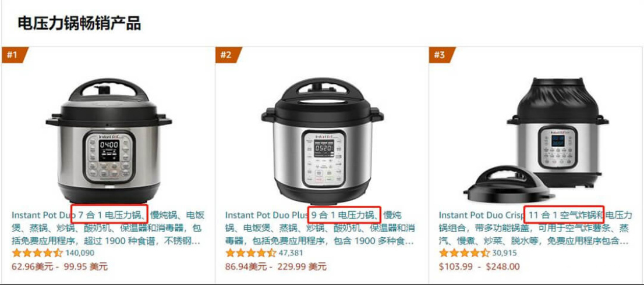Click the 86.94美元 - 229.99 美元 price
Viewport: 644px width, 285px height.
[x=275, y=267]
